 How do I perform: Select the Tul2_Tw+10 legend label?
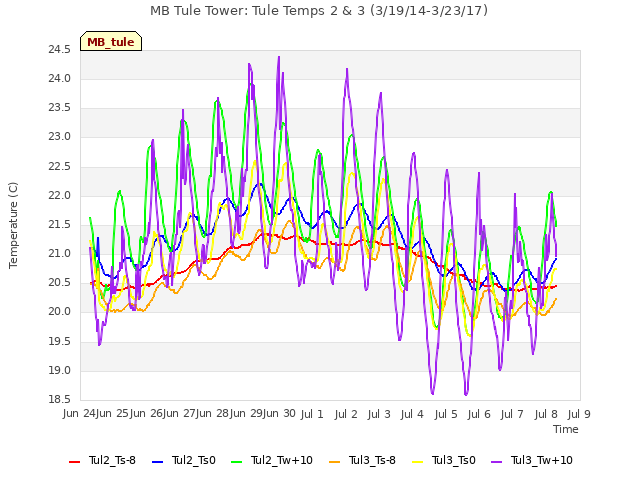282,460
